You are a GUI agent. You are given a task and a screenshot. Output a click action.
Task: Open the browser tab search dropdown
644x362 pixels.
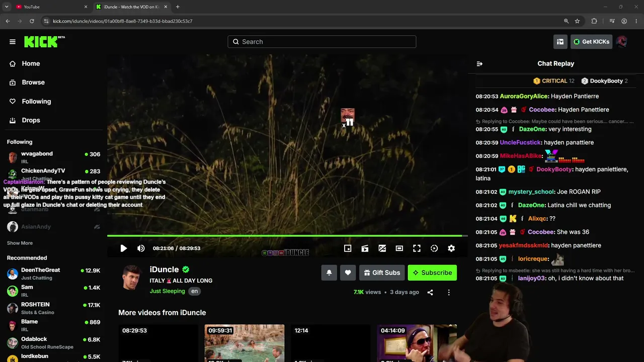click(7, 7)
